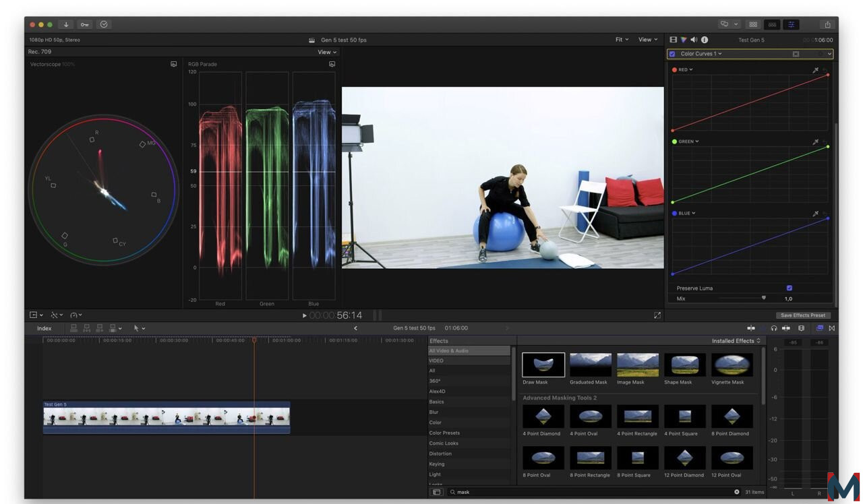
Task: Open the audio inspector speaker icon
Action: click(x=694, y=40)
